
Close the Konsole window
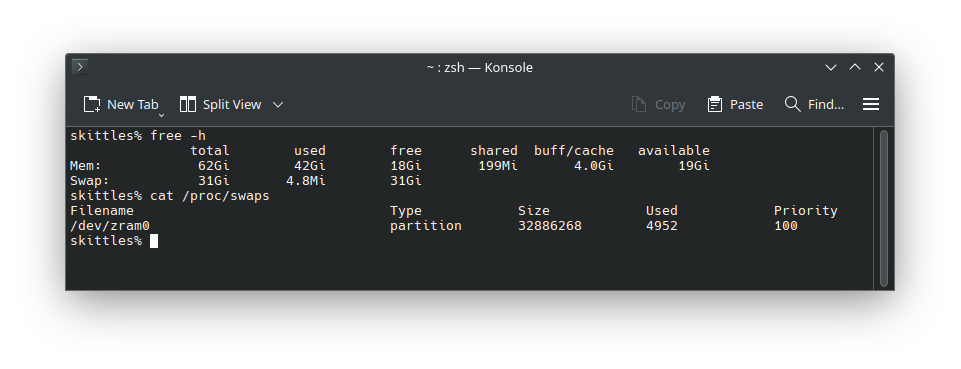pyautogui.click(x=879, y=67)
